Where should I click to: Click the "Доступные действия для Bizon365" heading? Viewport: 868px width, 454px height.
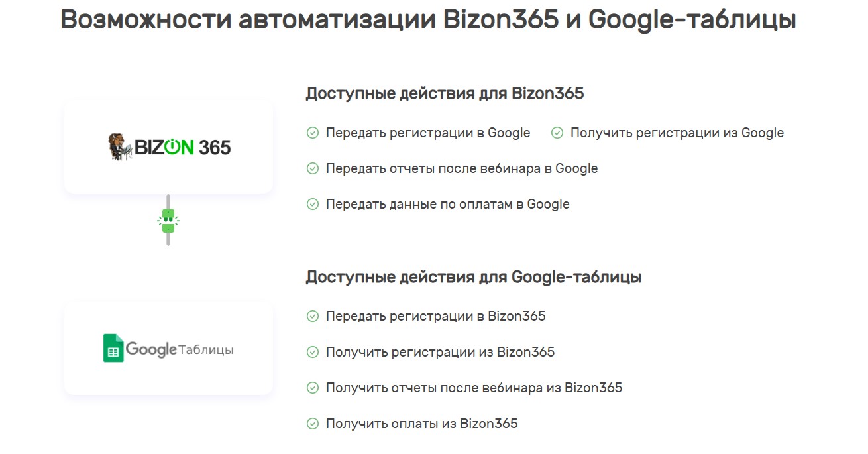(x=445, y=94)
